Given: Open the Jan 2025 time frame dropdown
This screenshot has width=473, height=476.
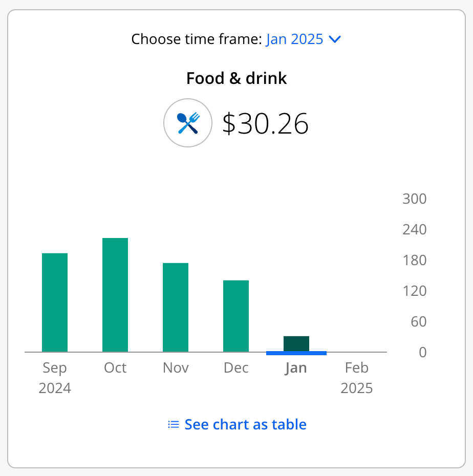Looking at the screenshot, I should 294,39.
